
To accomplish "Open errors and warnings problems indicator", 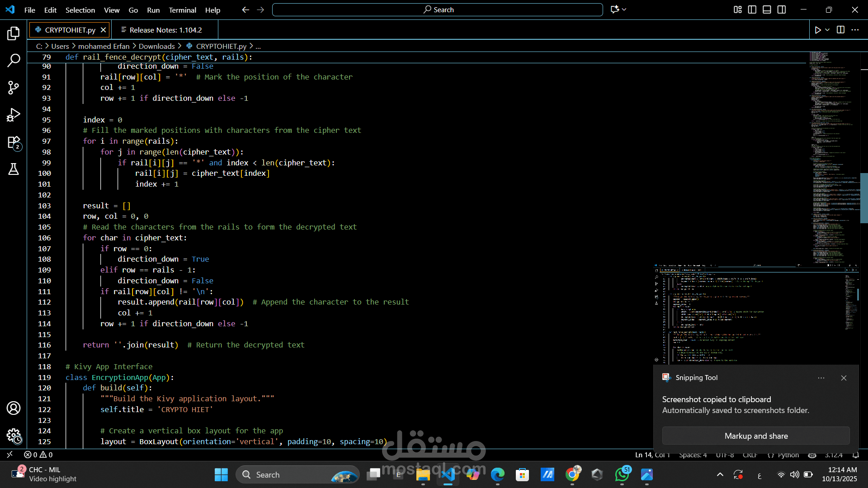I will pyautogui.click(x=38, y=455).
